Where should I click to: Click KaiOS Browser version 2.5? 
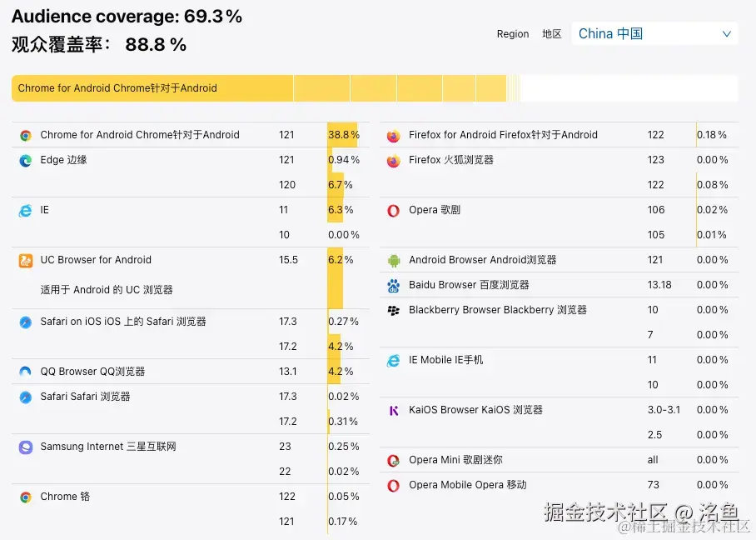654,435
